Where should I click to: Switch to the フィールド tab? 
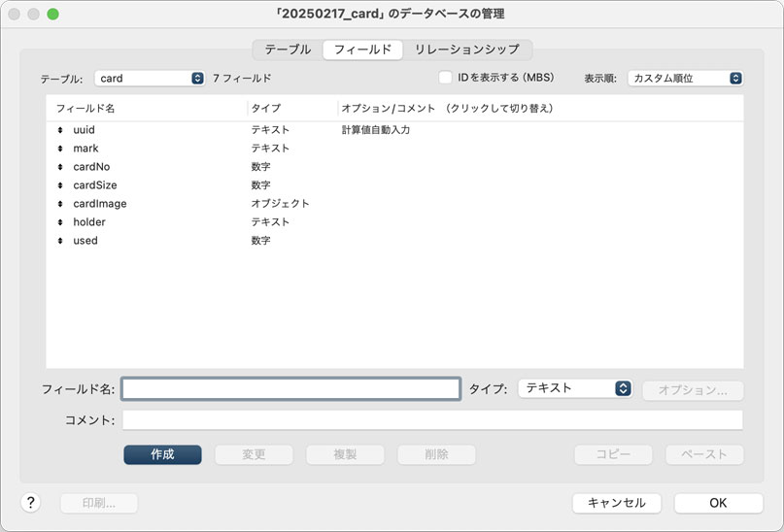pos(362,50)
